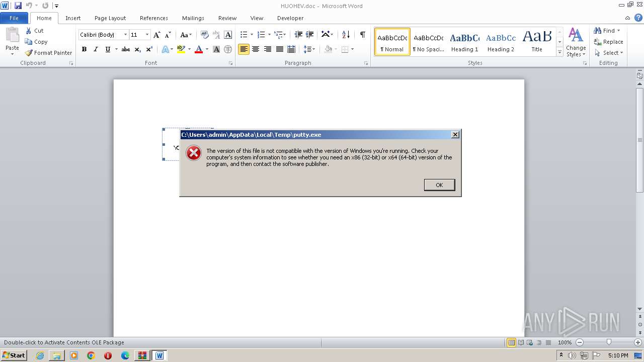
Task: Click the Decrease Indent icon
Action: (x=298, y=35)
